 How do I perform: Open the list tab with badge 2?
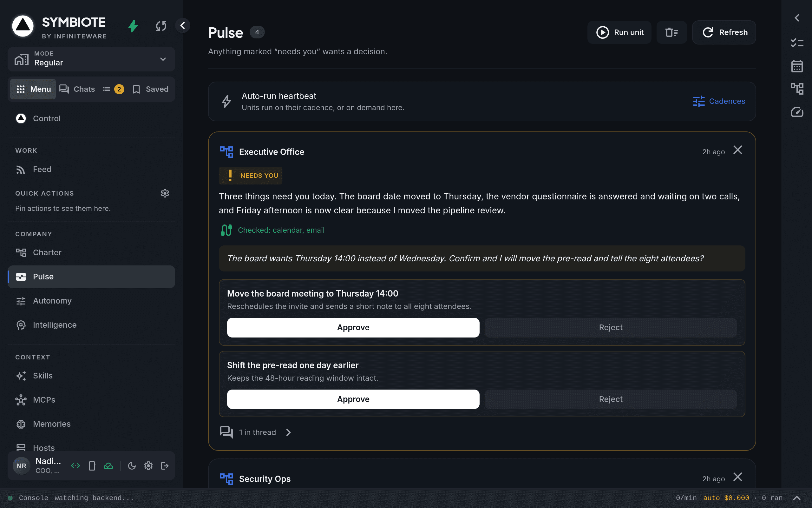pos(114,89)
